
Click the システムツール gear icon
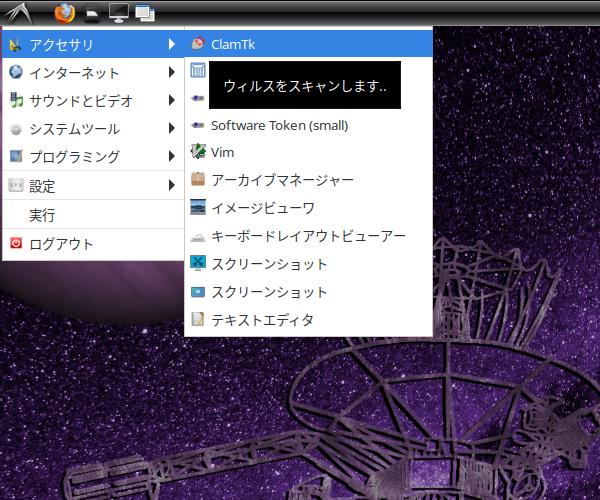(x=16, y=129)
